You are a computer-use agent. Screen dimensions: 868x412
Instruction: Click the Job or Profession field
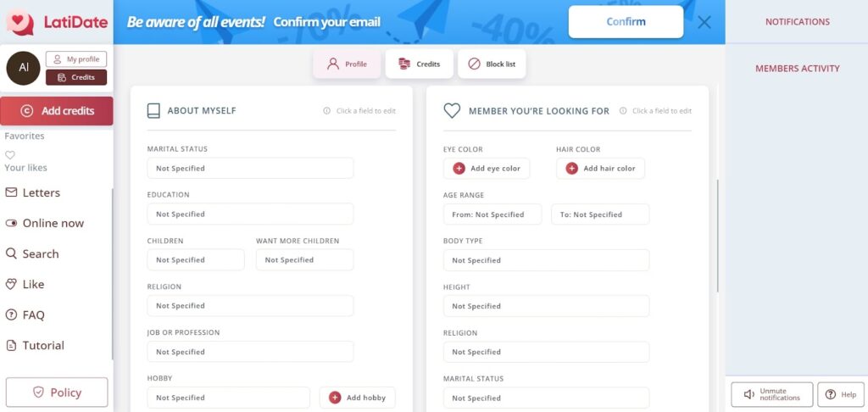(249, 352)
